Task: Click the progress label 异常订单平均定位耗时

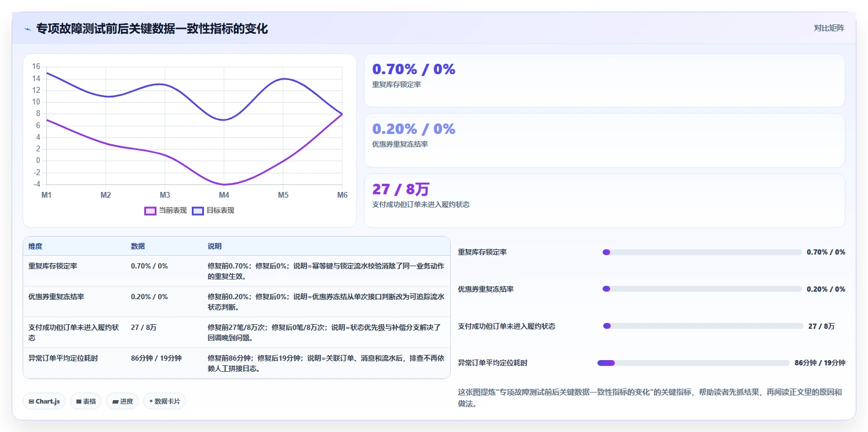Action: click(493, 363)
